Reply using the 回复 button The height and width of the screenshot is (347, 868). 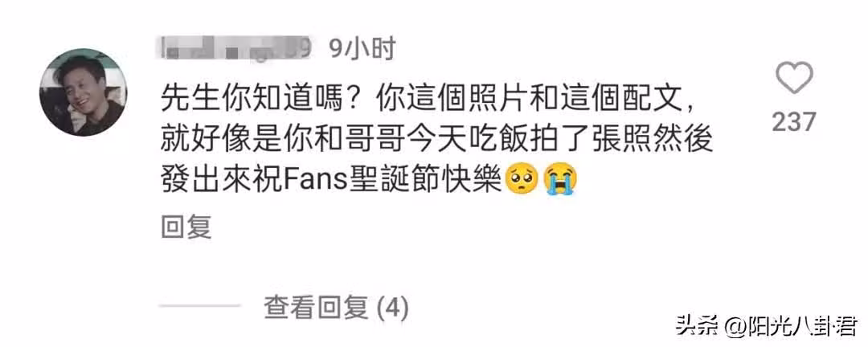pyautogui.click(x=186, y=227)
